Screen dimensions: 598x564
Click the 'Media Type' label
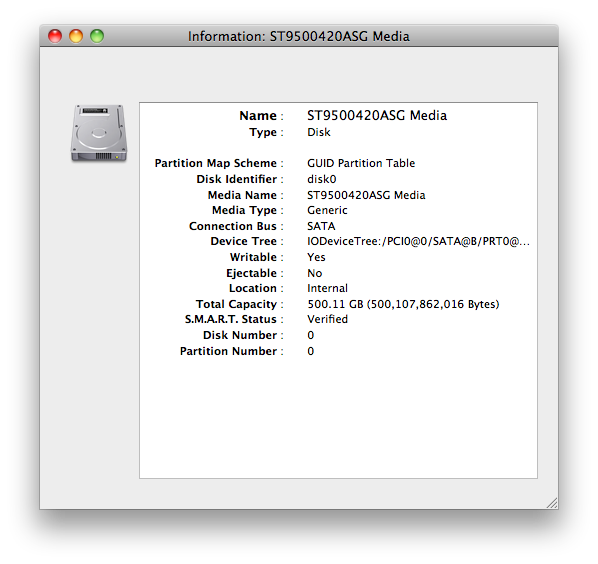[244, 210]
